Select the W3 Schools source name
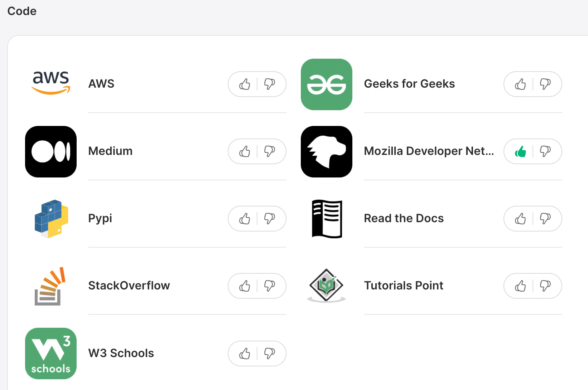This screenshot has width=588, height=390. pos(121,353)
